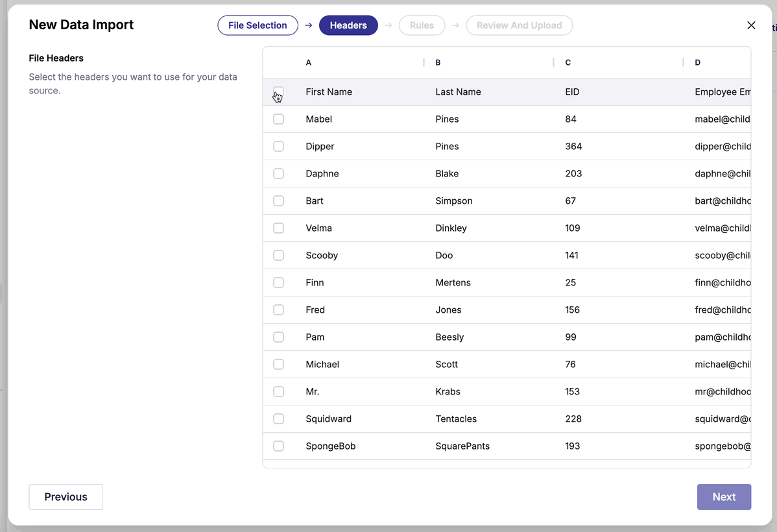Select checkbox for Bart Simpson row

point(278,201)
